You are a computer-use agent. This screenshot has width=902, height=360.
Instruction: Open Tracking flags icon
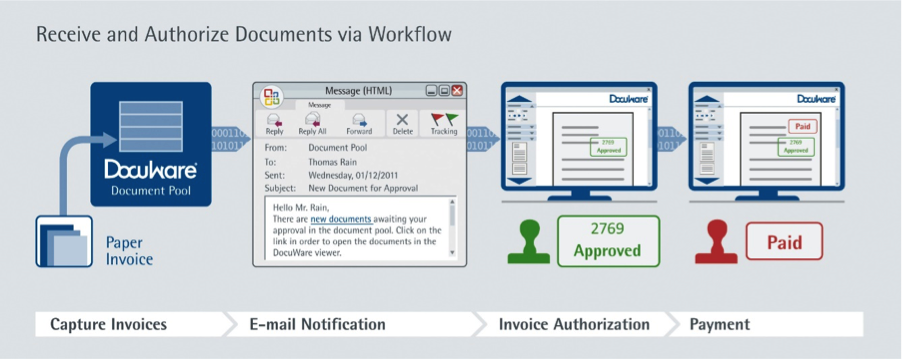click(x=445, y=119)
